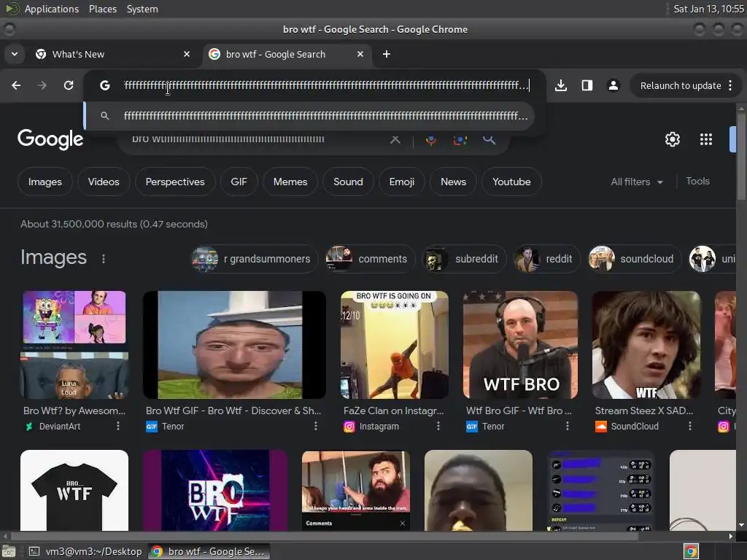This screenshot has height=560, width=747.
Task: Open options dots for Instagram FaZe Clan result
Action: tap(438, 426)
